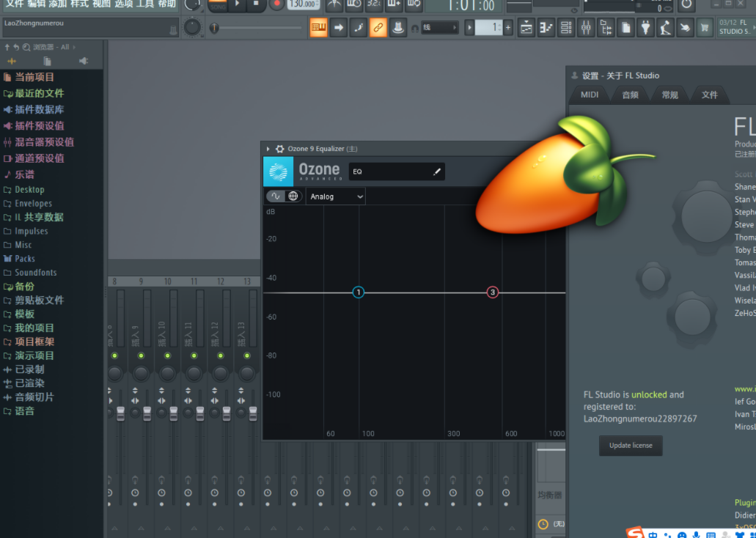The width and height of the screenshot is (756, 538).
Task: Toggle the orange multilink chain icon
Action: [x=378, y=28]
